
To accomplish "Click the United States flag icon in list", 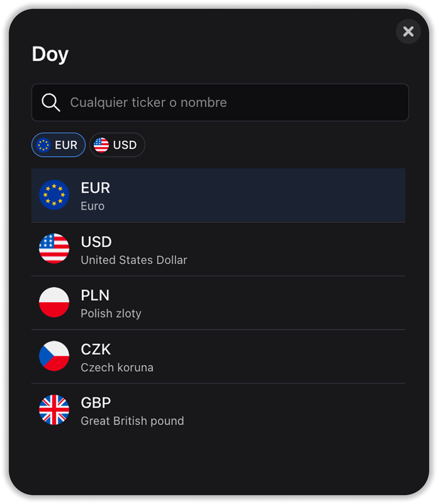I will click(x=54, y=249).
